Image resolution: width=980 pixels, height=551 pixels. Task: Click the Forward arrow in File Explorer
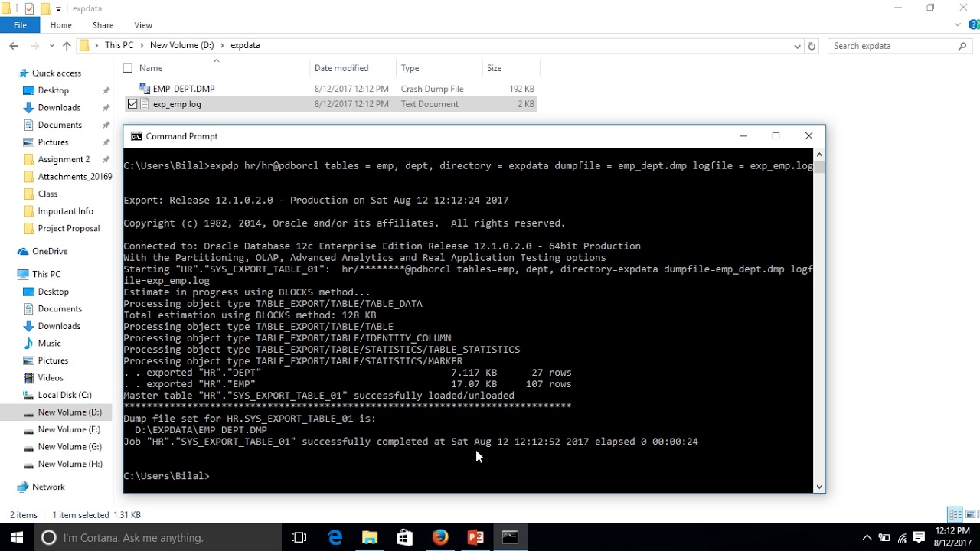click(x=34, y=46)
